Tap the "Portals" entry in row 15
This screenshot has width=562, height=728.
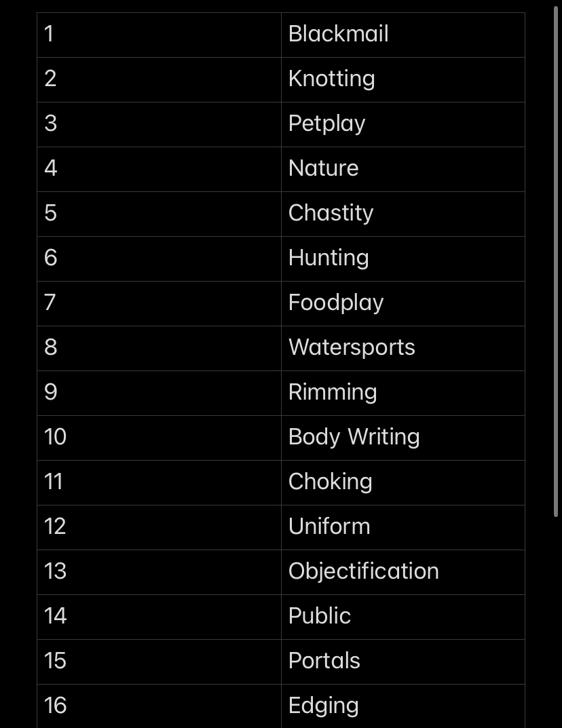(x=324, y=661)
